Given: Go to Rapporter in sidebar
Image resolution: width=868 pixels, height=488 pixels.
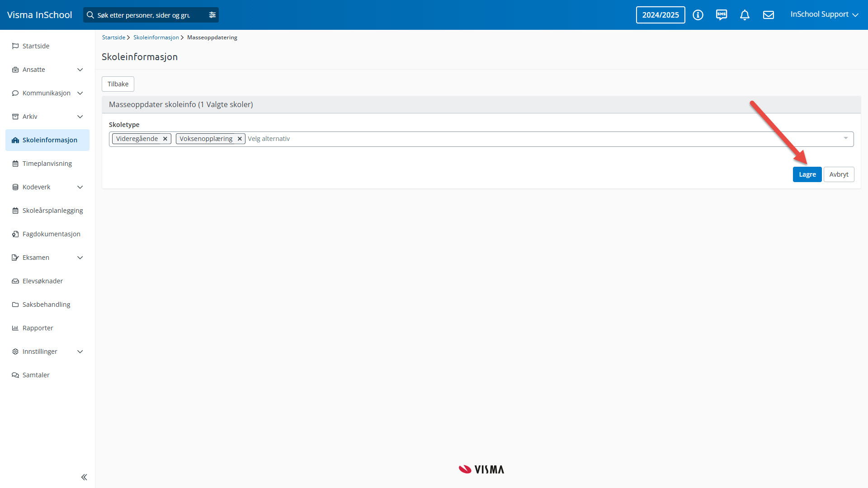Looking at the screenshot, I should tap(38, 328).
